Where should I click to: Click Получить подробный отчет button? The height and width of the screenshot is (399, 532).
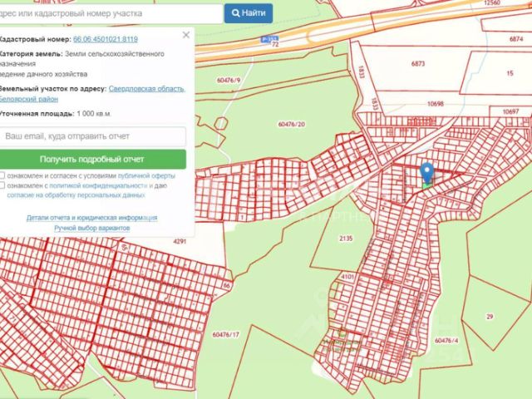coord(92,159)
